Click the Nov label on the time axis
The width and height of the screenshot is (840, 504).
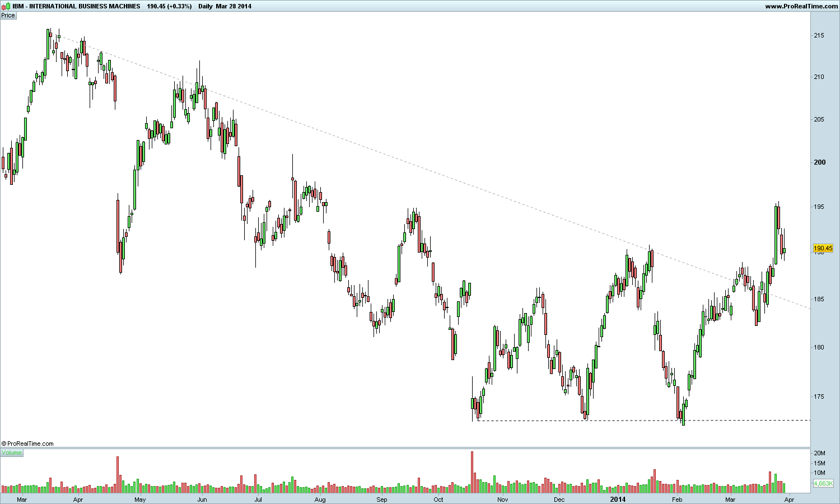tap(502, 499)
